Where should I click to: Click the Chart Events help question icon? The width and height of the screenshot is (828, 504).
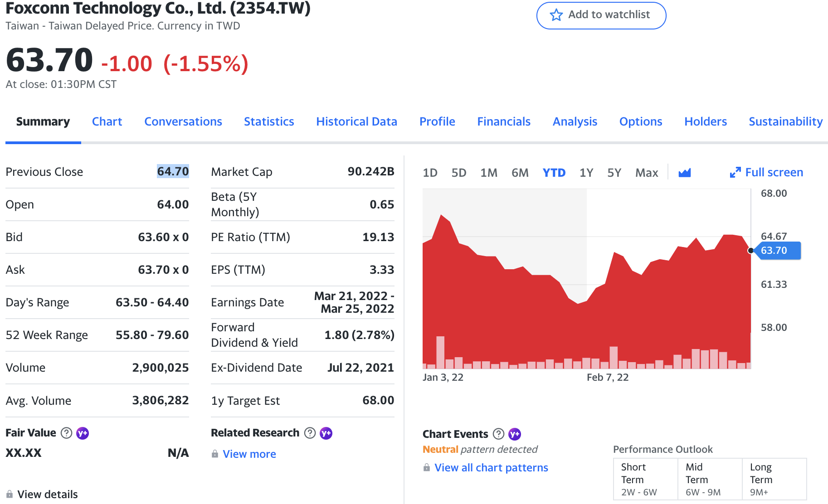[x=498, y=434]
